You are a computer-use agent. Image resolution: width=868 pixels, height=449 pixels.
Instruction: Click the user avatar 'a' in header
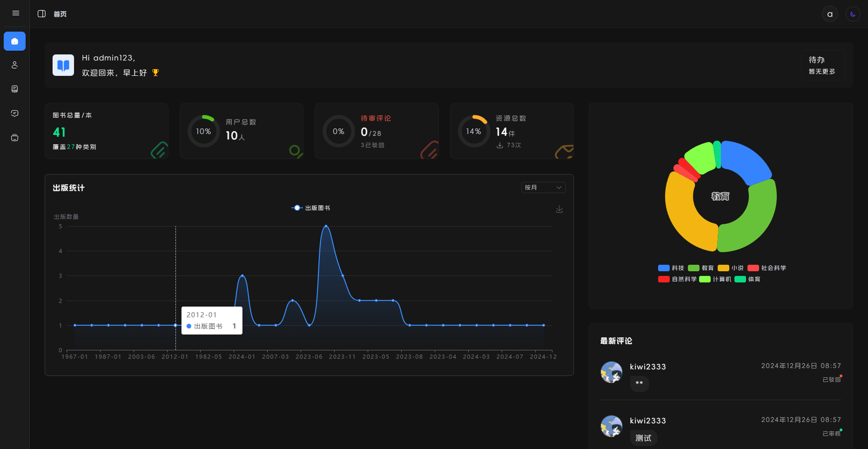pyautogui.click(x=830, y=14)
